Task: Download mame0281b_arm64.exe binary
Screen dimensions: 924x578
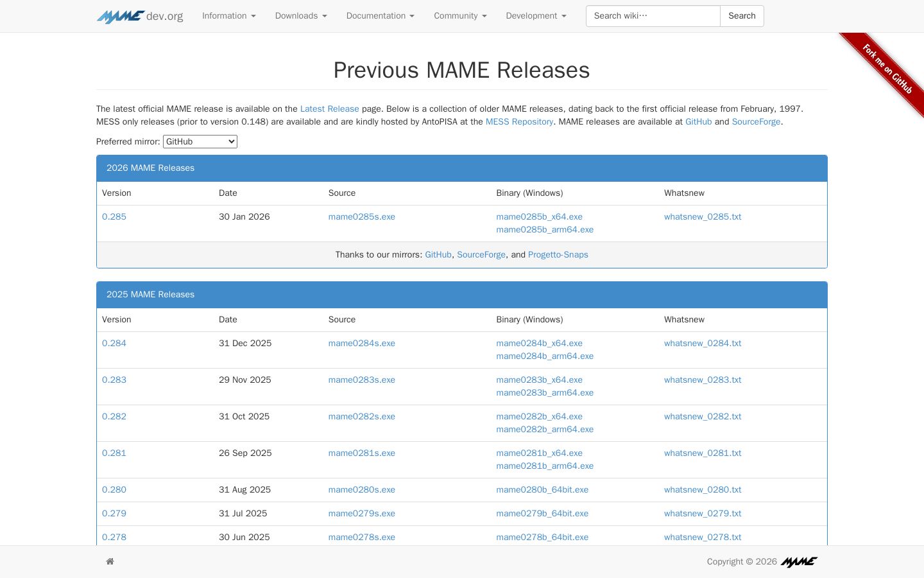Action: (x=545, y=466)
